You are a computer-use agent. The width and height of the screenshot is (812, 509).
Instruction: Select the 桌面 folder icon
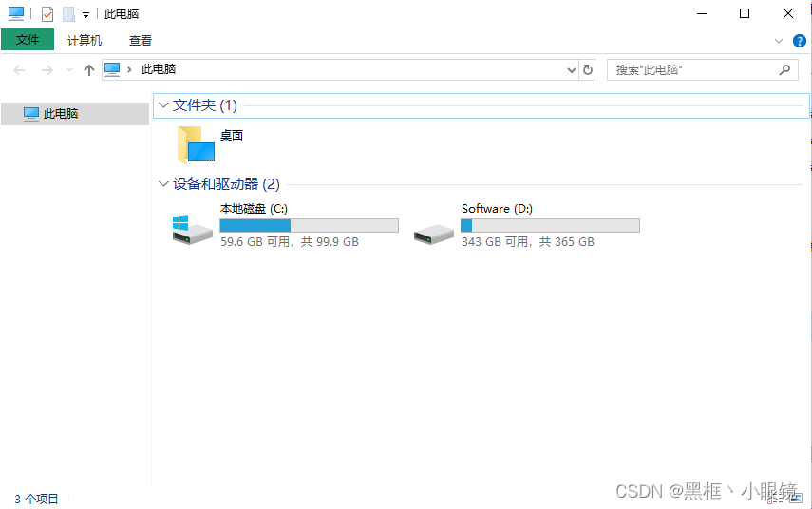tap(196, 145)
